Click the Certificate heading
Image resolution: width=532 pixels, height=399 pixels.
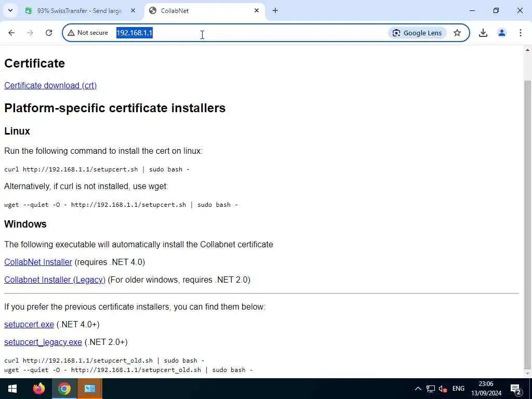35,63
